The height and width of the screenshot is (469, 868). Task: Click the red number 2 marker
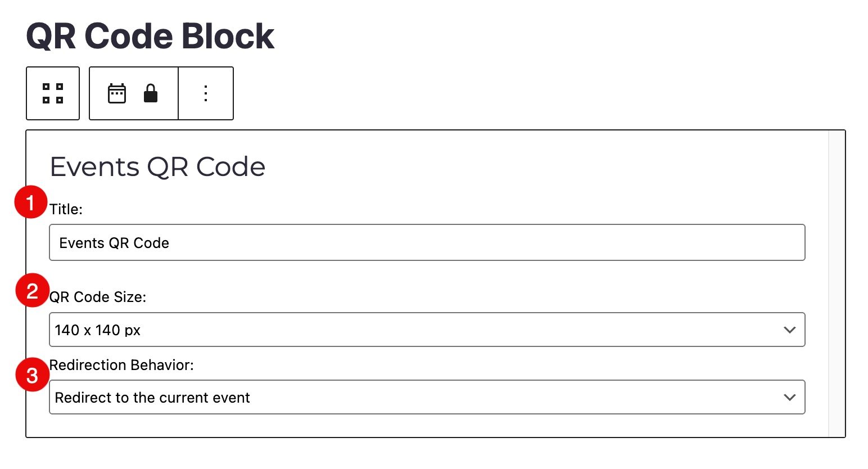32,291
